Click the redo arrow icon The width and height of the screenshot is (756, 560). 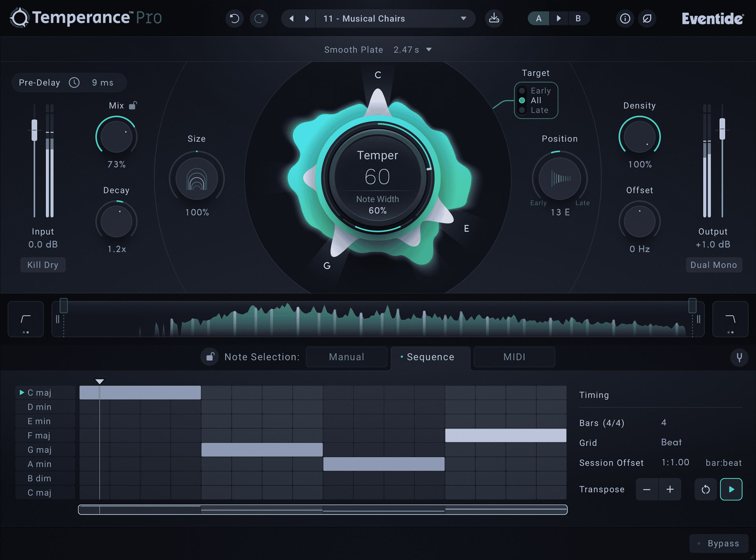pos(259,19)
